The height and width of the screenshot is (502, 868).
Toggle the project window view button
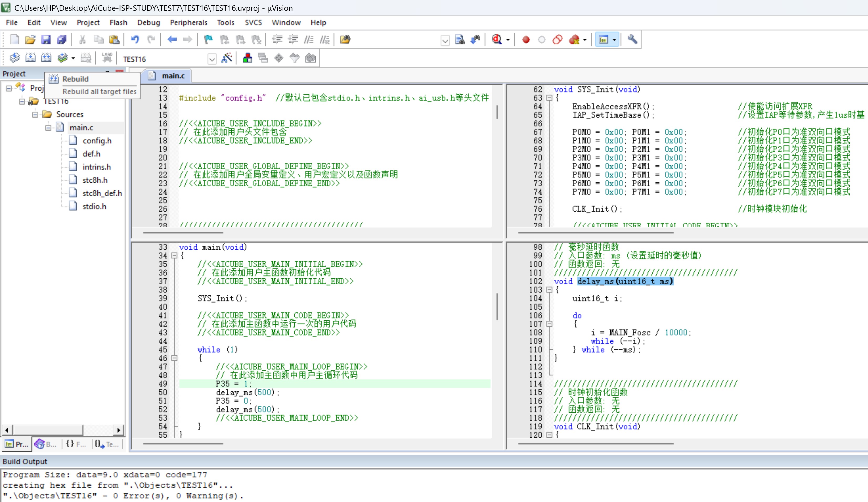tap(604, 40)
